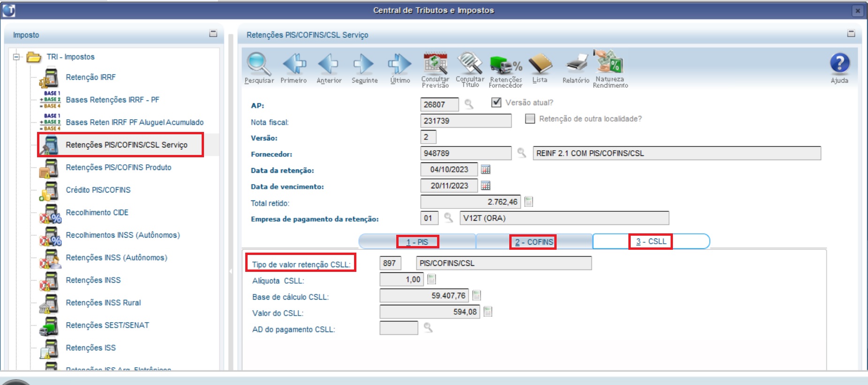Select Retenções PIS/COFINS/CSL Serviço item

(x=127, y=145)
